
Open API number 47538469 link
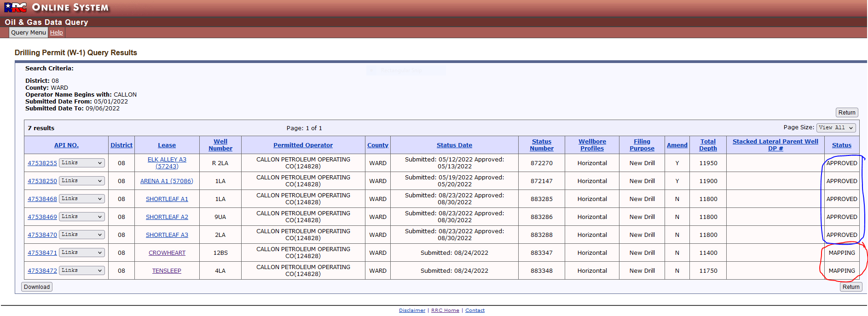[42, 217]
